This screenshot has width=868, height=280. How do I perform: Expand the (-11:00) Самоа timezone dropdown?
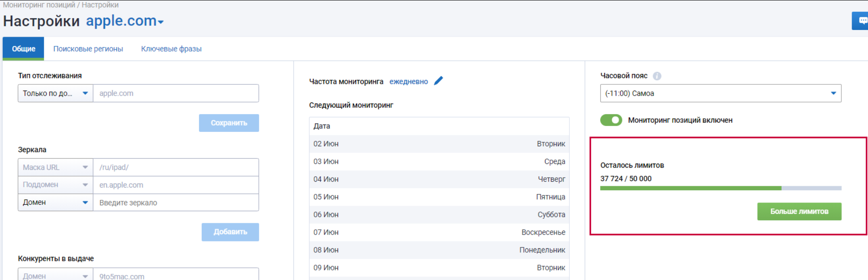pyautogui.click(x=721, y=93)
